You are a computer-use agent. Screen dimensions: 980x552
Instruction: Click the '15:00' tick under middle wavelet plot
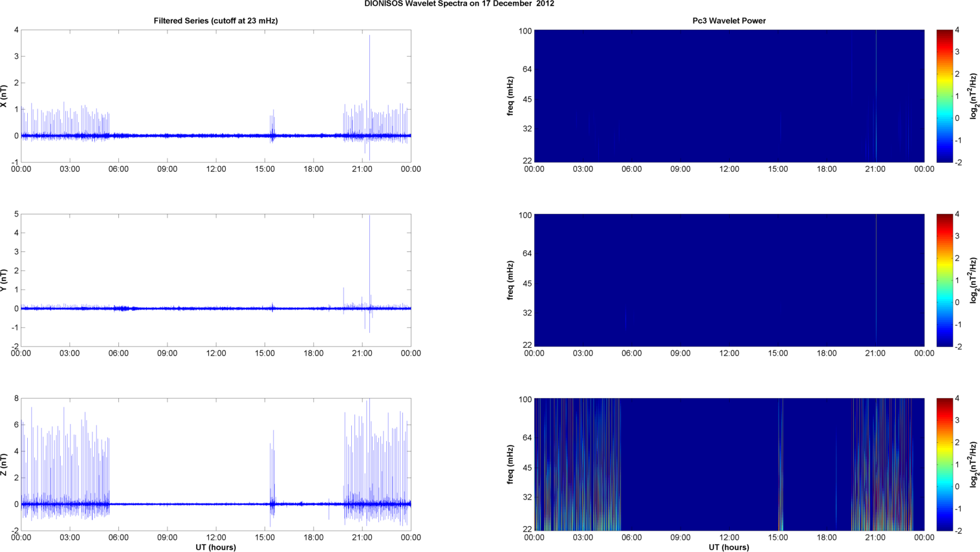point(778,354)
